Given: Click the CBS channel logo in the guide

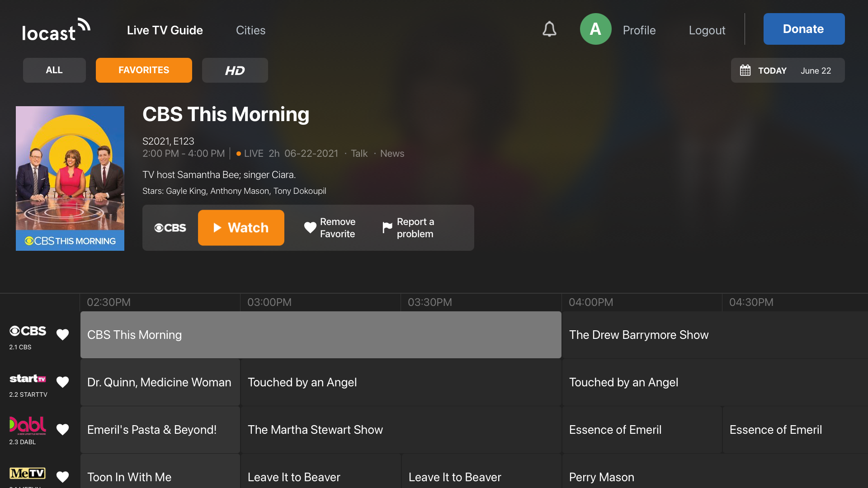Looking at the screenshot, I should [27, 331].
